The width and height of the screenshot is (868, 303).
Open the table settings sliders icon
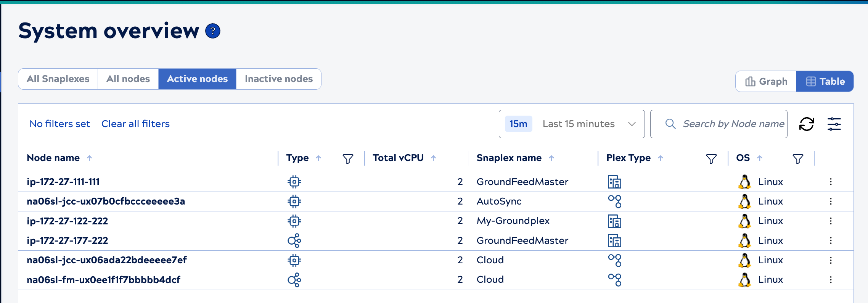click(x=834, y=124)
